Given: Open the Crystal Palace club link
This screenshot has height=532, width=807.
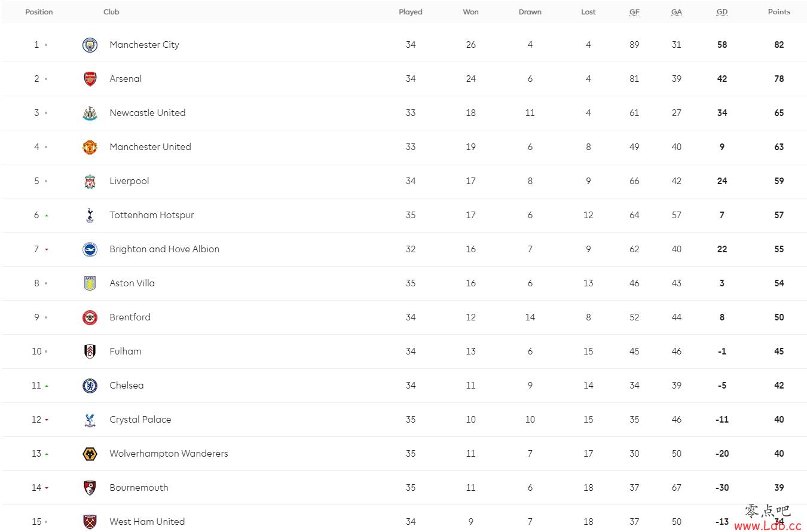Looking at the screenshot, I should click(x=140, y=420).
